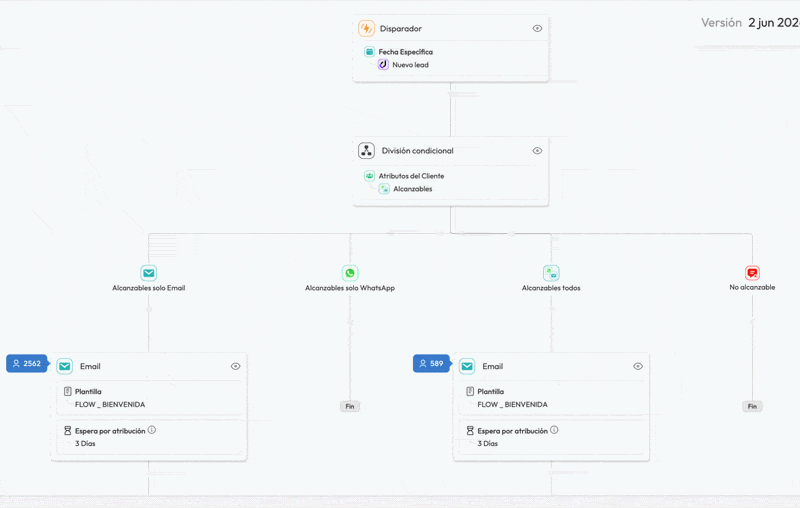800x508 pixels.
Task: Click info icon beside Espera por atribución, left node
Action: click(152, 430)
